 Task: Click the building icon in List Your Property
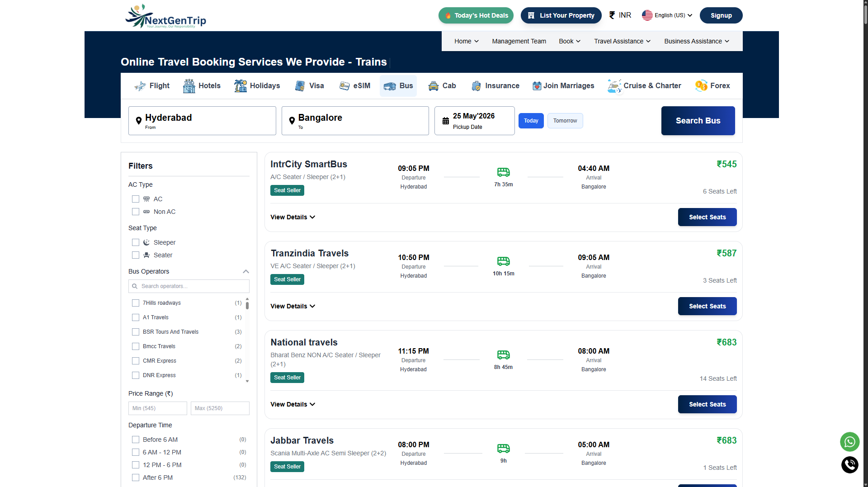tap(531, 15)
